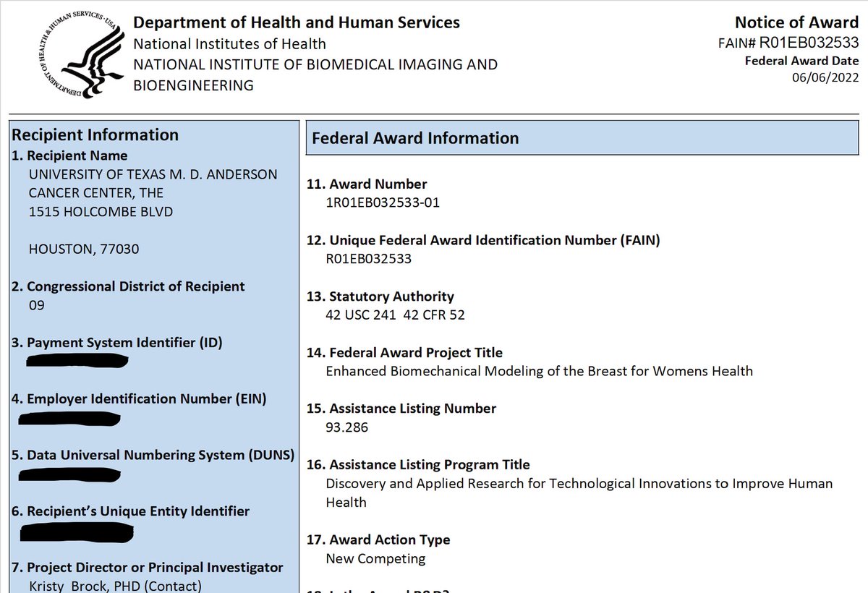Click 'UNIVERSITY OF TEXAS M. D. ANDERSON' line
Image resolution: width=868 pixels, height=593 pixels.
coord(153,174)
